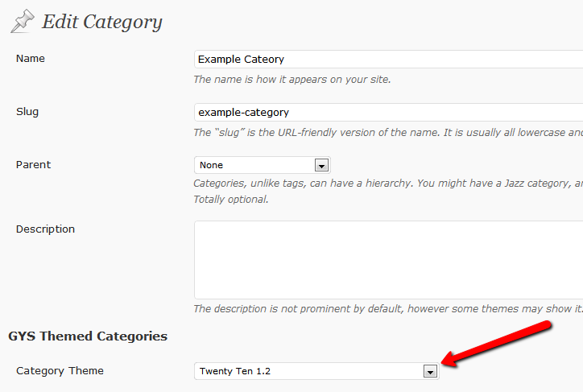583x392 pixels.
Task: Click the Name field containing Example Cateory
Action: pos(389,60)
